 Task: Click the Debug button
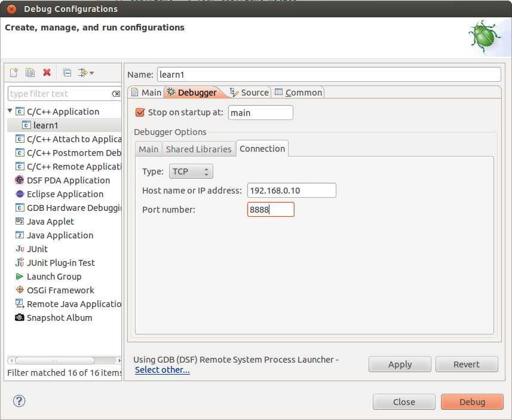(472, 401)
